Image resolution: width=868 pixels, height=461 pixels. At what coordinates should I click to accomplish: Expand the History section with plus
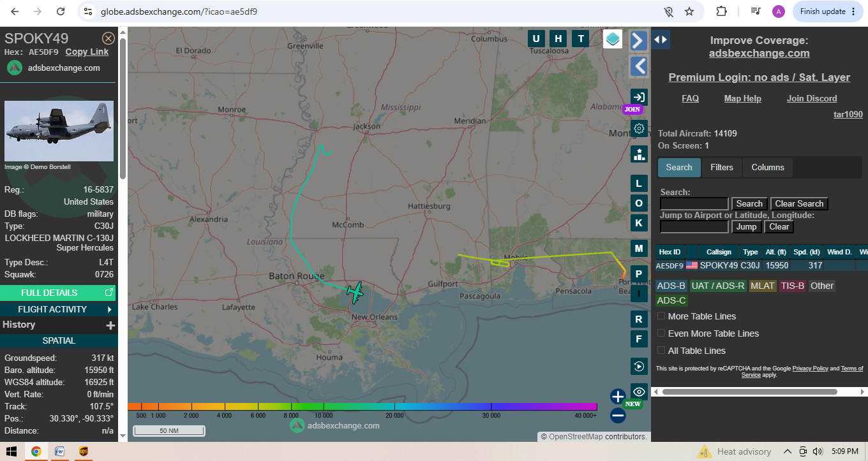click(110, 325)
